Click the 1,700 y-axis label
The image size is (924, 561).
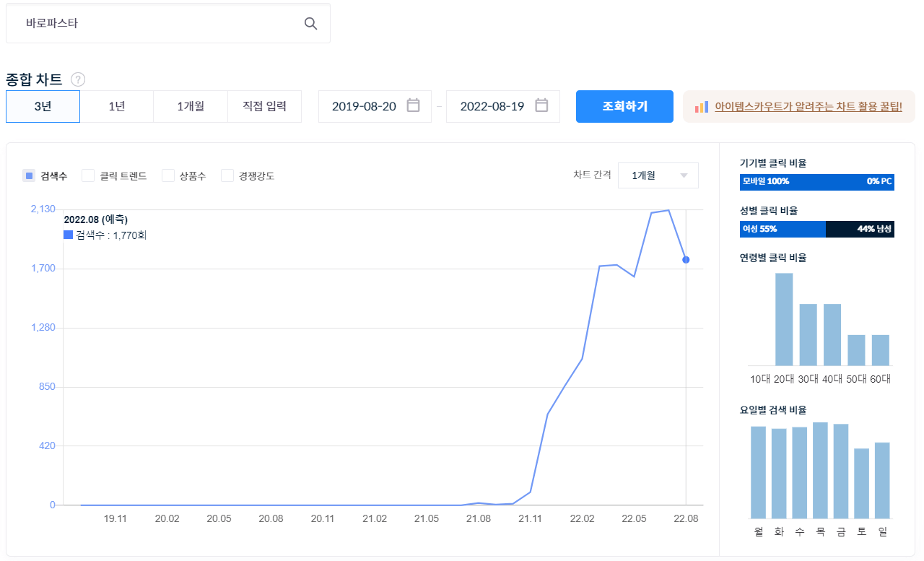click(x=43, y=269)
